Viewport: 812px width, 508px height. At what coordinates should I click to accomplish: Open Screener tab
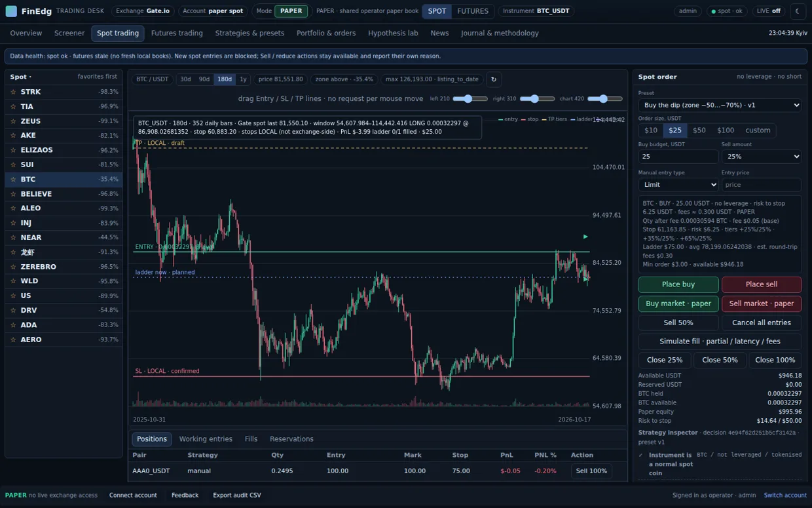(x=69, y=33)
